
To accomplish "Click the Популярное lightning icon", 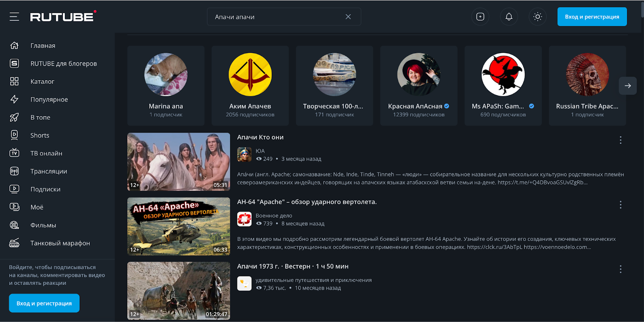I will pos(14,99).
